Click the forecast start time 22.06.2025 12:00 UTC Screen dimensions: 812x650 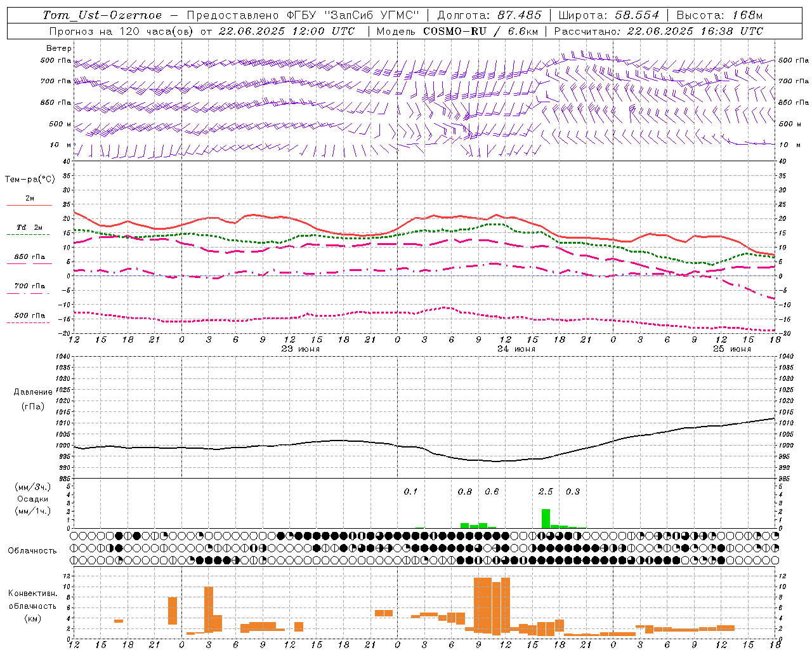286,31
